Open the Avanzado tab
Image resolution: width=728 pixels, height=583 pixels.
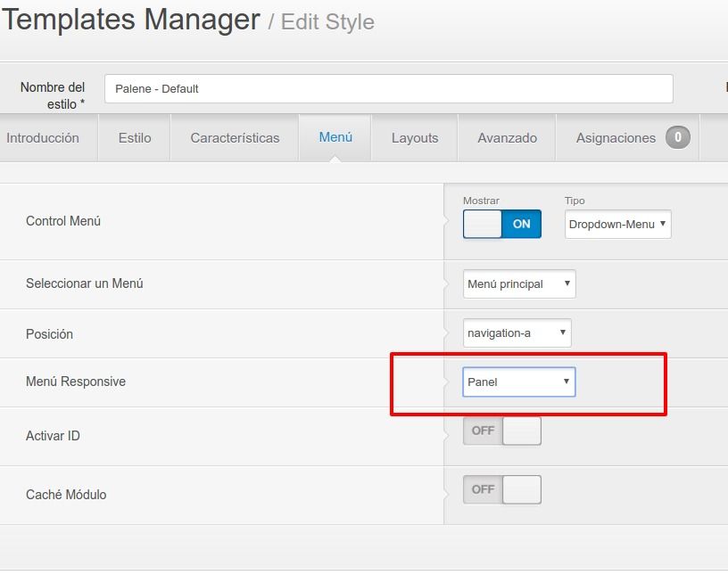pos(507,138)
